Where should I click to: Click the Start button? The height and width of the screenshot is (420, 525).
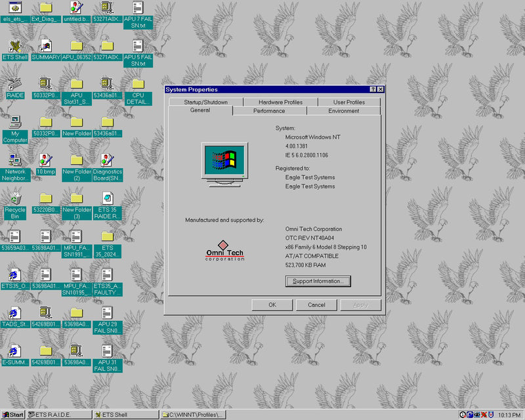(x=12, y=415)
